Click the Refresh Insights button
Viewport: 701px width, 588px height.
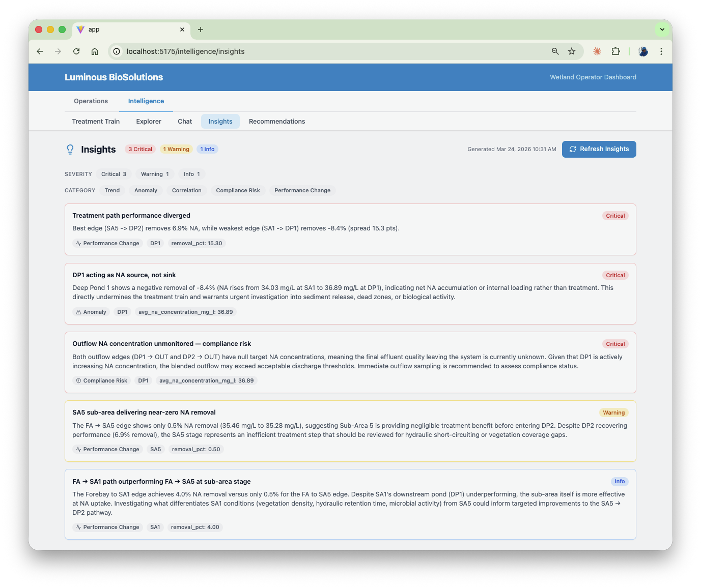[x=599, y=149]
